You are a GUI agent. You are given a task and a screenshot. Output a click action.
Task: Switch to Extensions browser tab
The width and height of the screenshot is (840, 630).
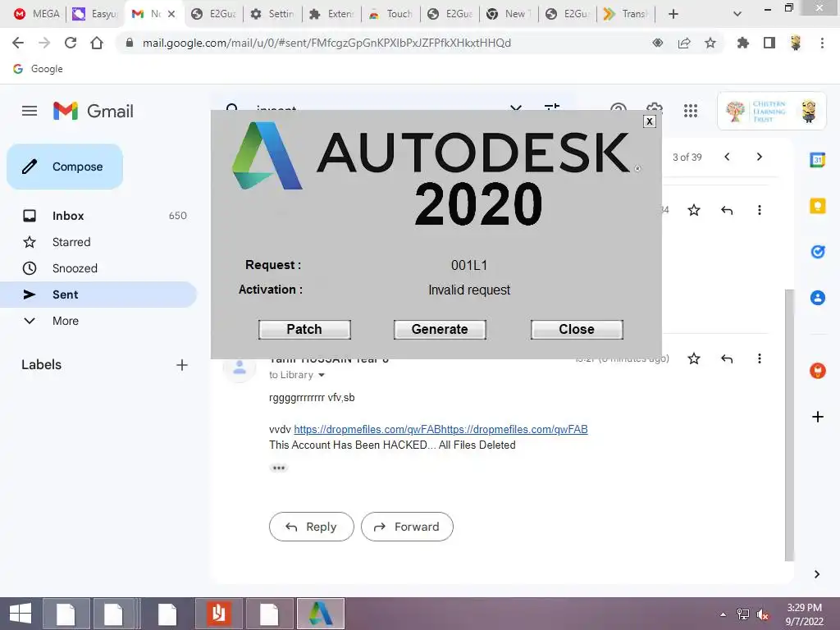click(x=331, y=14)
